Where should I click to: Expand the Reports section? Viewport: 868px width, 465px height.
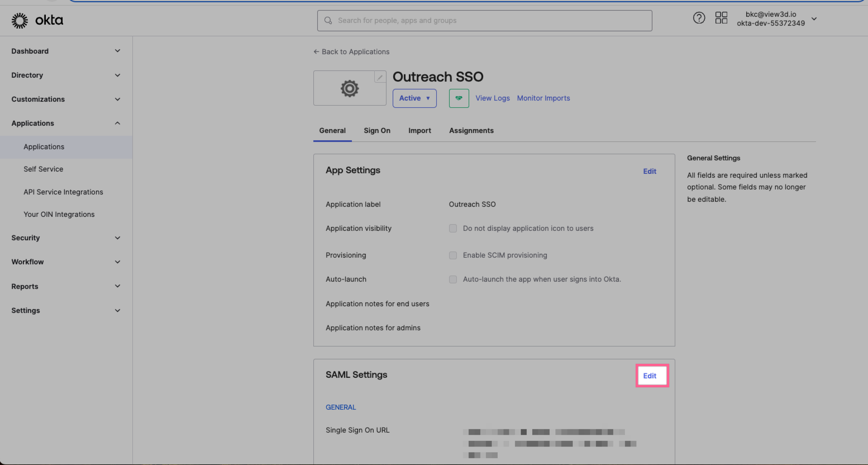click(x=66, y=287)
